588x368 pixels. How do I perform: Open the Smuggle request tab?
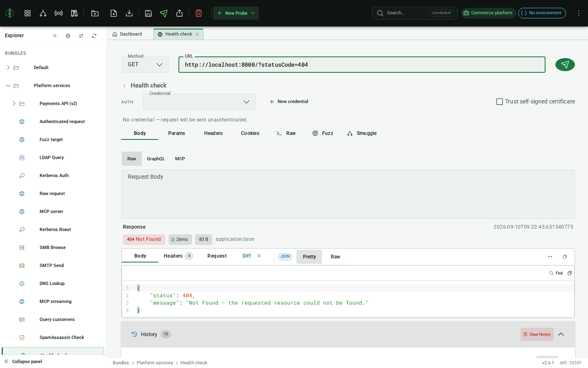(x=362, y=133)
